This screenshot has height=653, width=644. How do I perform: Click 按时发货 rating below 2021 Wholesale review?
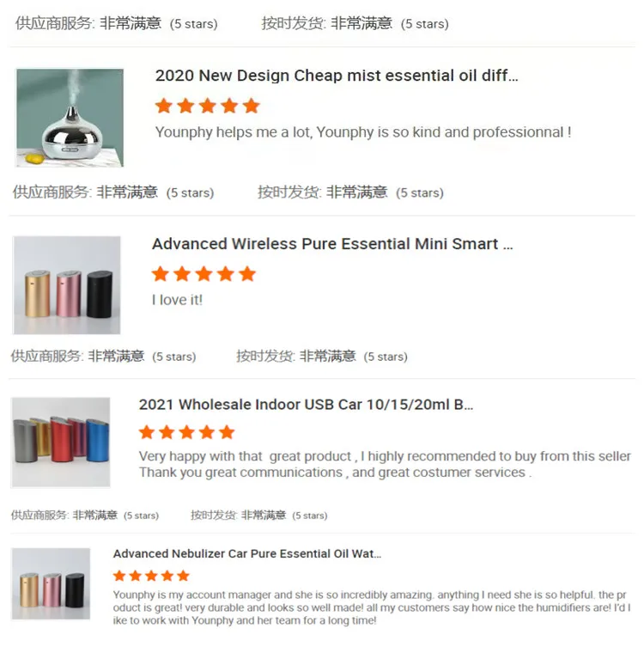point(259,516)
